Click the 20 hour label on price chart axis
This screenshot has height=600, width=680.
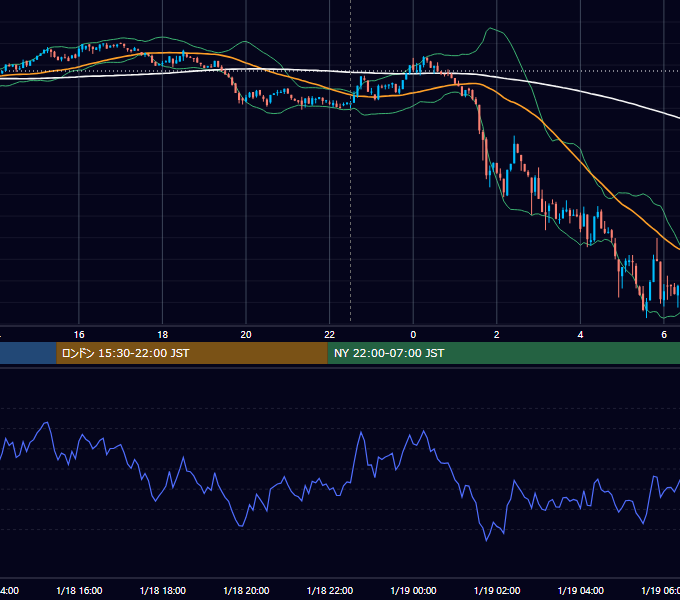[x=246, y=335]
